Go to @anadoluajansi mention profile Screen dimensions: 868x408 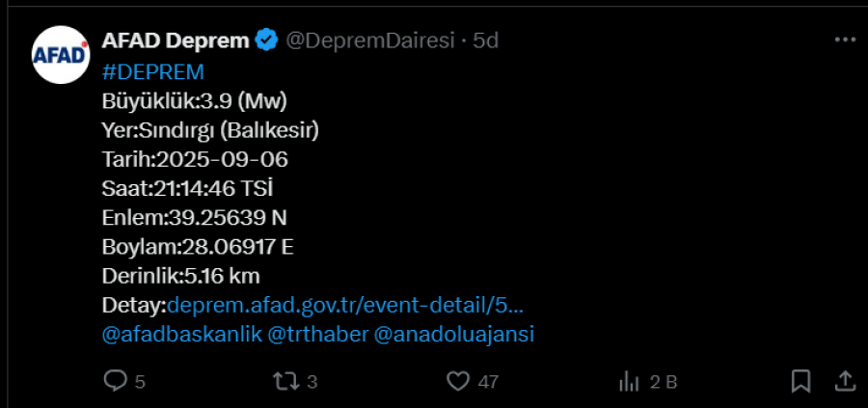tap(454, 335)
